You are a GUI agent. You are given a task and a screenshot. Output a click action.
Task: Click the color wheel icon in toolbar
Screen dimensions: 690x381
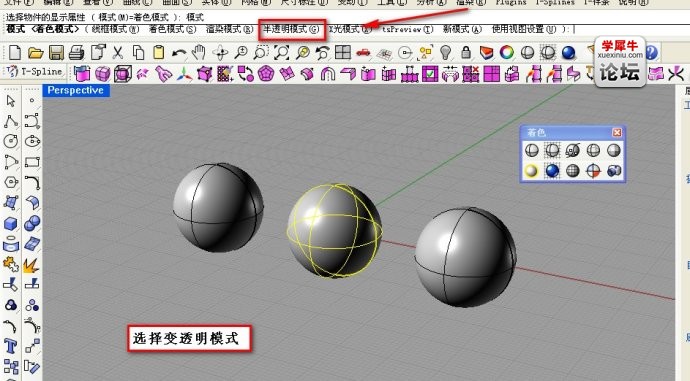click(506, 53)
